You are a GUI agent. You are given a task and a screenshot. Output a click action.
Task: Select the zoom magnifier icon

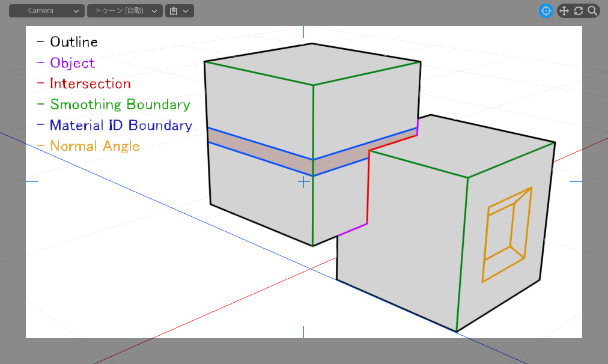pos(592,11)
